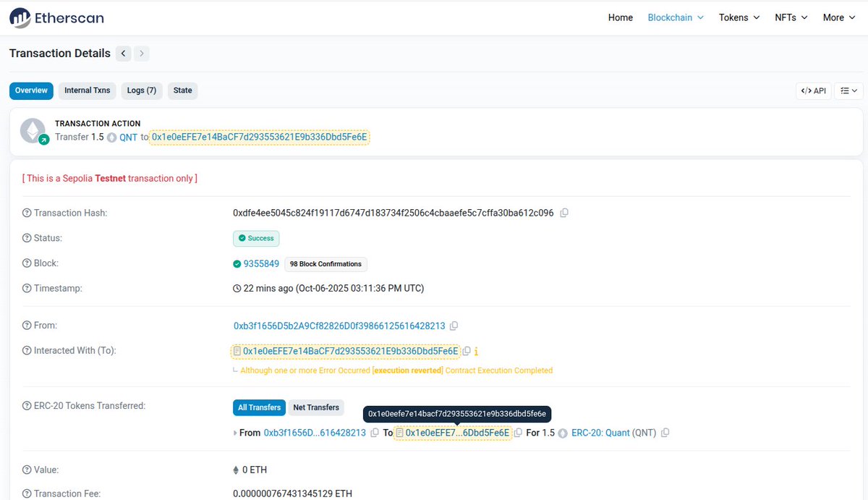Click help icon beside Transaction Hash

(x=27, y=213)
